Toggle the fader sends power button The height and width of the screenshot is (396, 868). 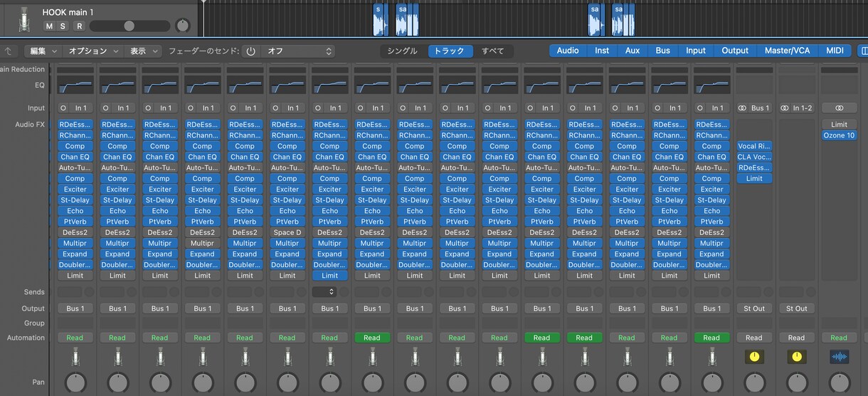click(x=250, y=51)
